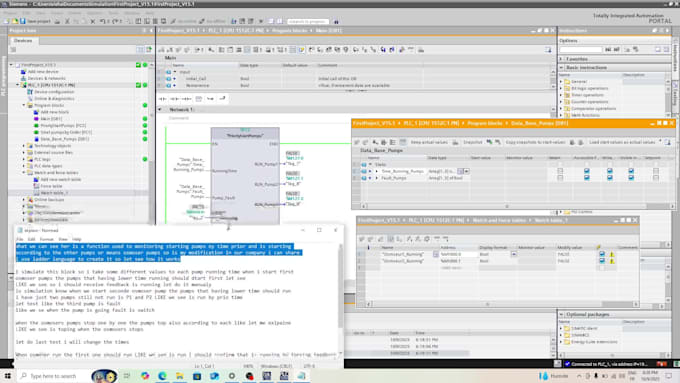Image resolution: width=680 pixels, height=383 pixels.
Task: Toggle the modify checkbox for Domseur2_Running in the watch table
Action: click(602, 261)
